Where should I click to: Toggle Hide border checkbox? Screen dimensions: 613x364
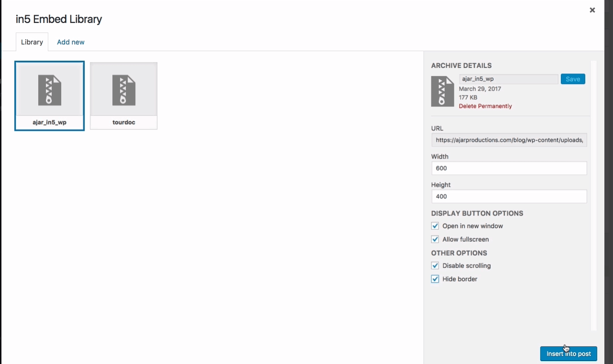point(435,279)
